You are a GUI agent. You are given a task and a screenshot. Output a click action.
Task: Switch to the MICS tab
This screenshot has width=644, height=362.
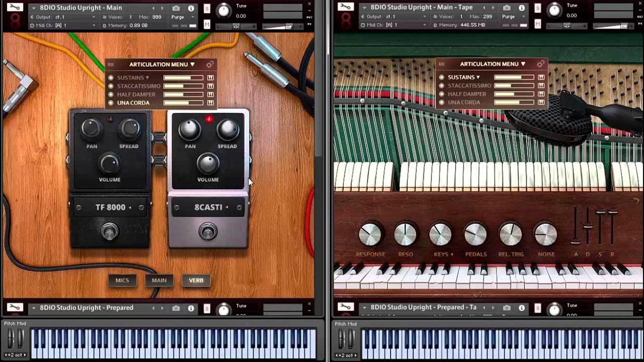pos(122,280)
